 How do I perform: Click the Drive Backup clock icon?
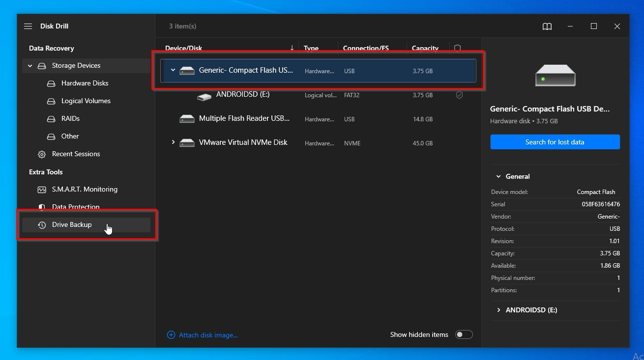(x=42, y=225)
